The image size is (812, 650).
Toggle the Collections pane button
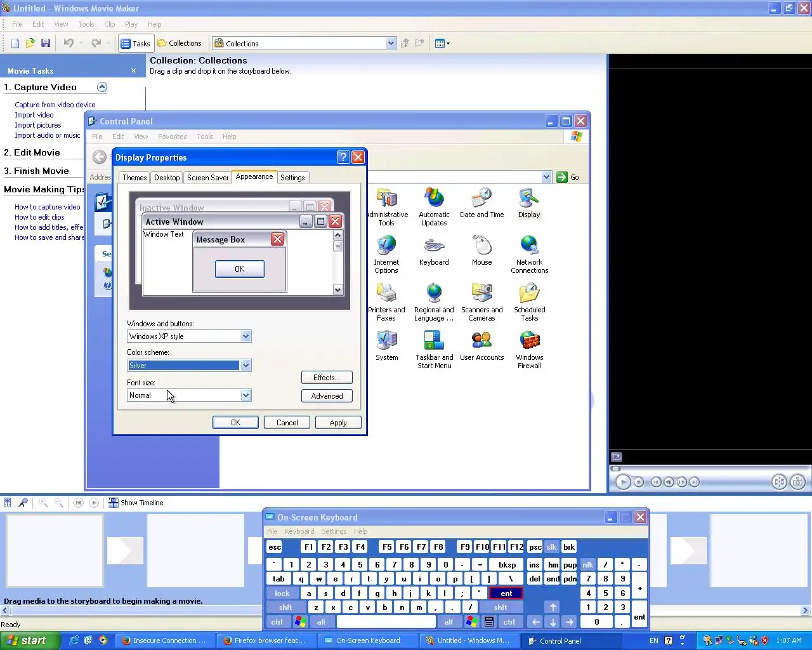(x=179, y=43)
